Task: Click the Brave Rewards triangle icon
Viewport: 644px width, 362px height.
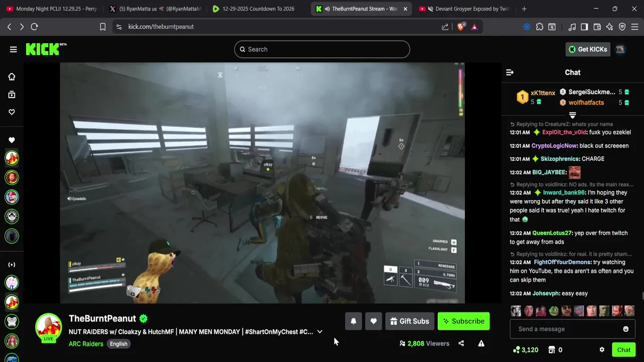Action: pos(474,27)
